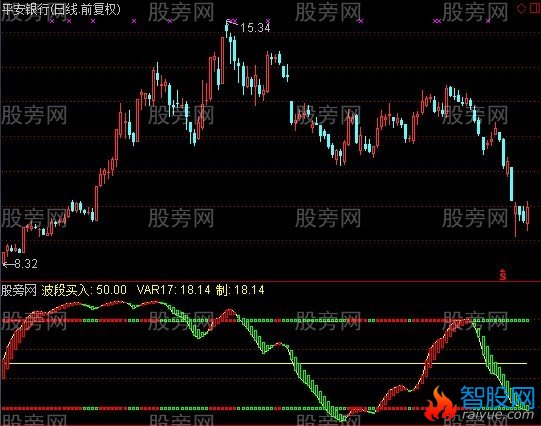The width and height of the screenshot is (541, 426).
Task: Click the peak candlestick marked 15.34
Action: (x=227, y=29)
